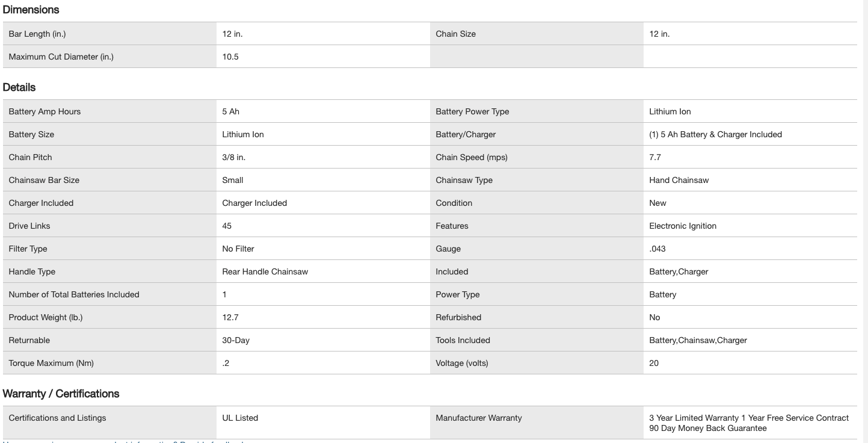868x443 pixels.
Task: Click the Dimensions section heading
Action: point(31,10)
